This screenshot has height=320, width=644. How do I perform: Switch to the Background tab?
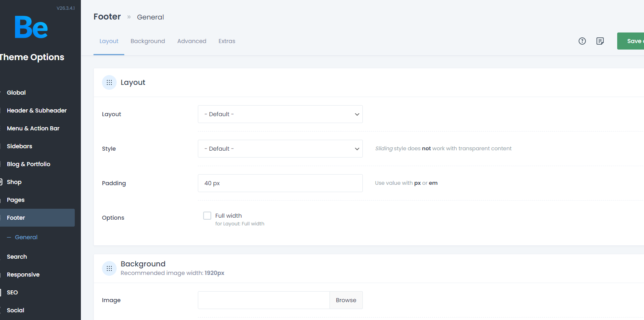[x=148, y=41]
